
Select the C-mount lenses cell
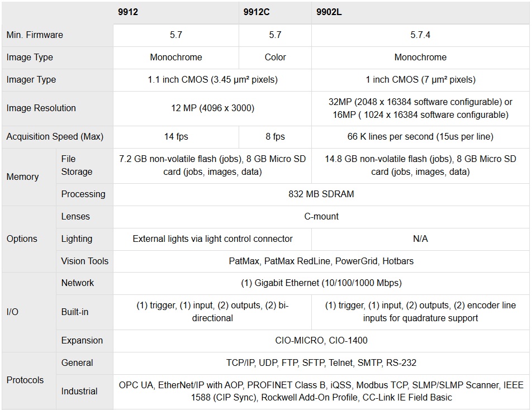pyautogui.click(x=321, y=216)
